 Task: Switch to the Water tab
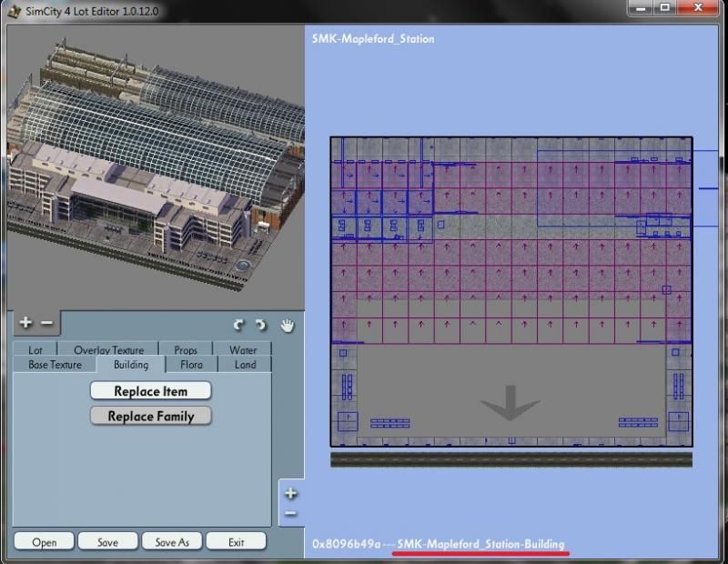coord(243,349)
